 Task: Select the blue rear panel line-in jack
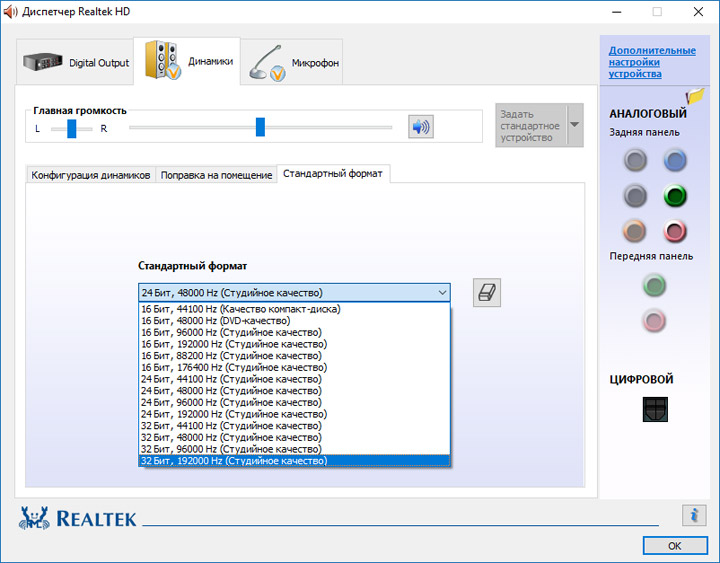675,161
